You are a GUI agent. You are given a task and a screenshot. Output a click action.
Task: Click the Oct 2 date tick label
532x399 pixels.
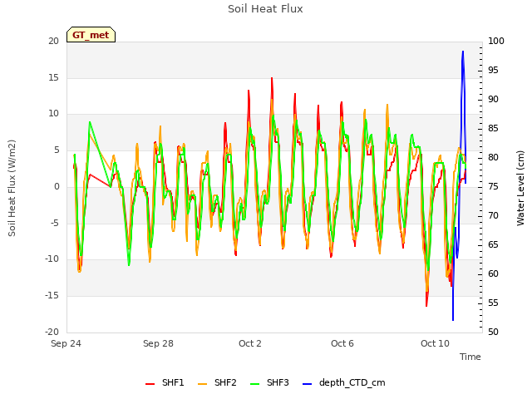250,343
